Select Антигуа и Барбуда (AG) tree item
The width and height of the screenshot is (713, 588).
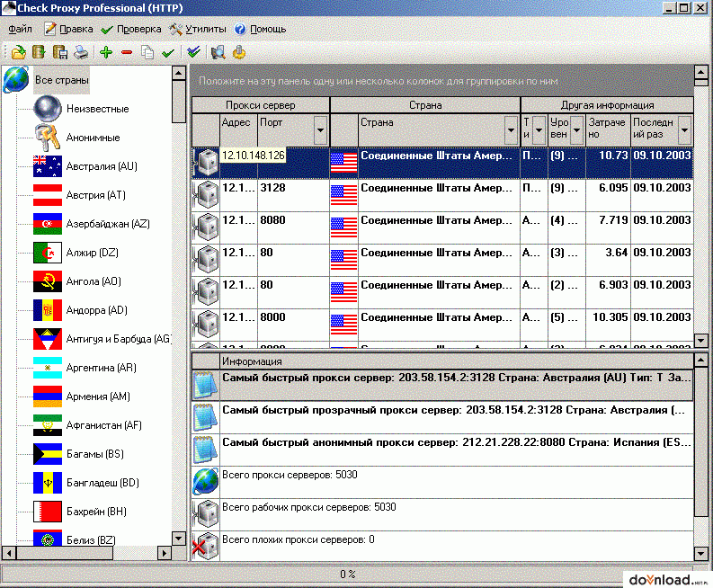pos(118,339)
